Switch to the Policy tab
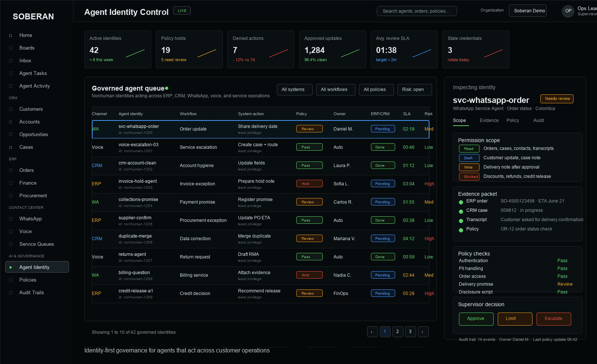Viewport: 597px width, 364px height. (513, 120)
